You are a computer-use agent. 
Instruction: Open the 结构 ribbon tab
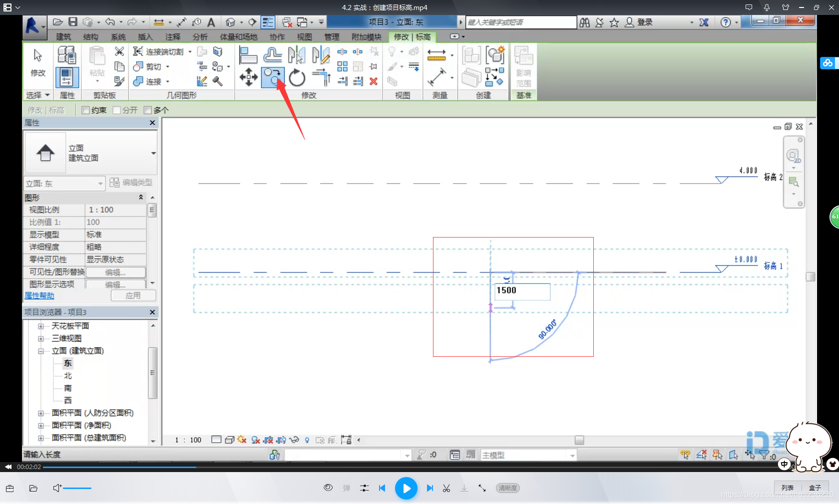pyautogui.click(x=91, y=37)
